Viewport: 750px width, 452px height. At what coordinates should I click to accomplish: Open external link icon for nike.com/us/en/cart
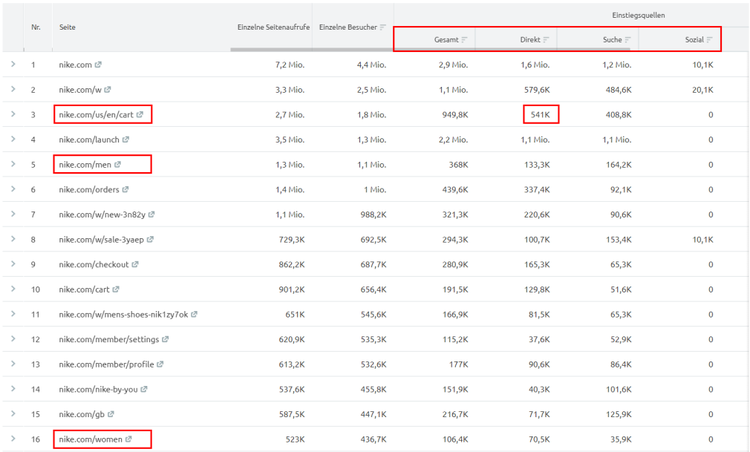pos(140,114)
